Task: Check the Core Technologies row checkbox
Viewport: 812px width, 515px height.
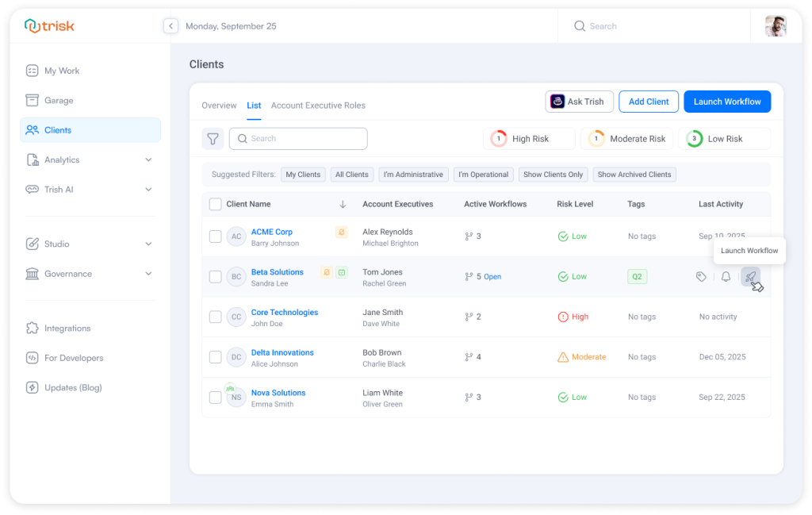Action: 215,317
